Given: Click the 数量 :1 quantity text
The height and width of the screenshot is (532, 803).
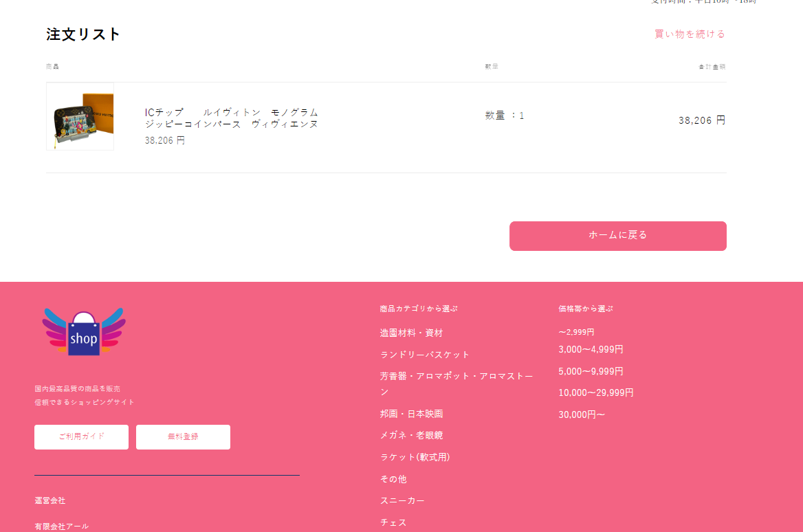Looking at the screenshot, I should (x=505, y=115).
